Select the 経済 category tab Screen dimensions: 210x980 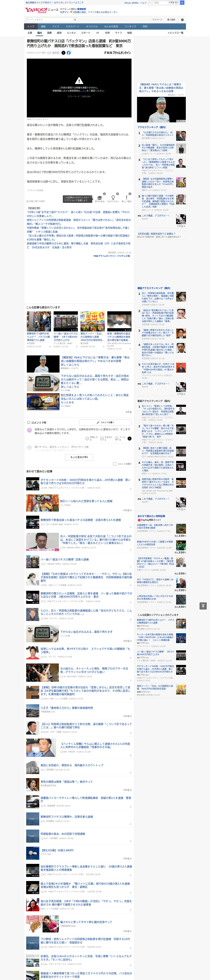tap(59, 33)
